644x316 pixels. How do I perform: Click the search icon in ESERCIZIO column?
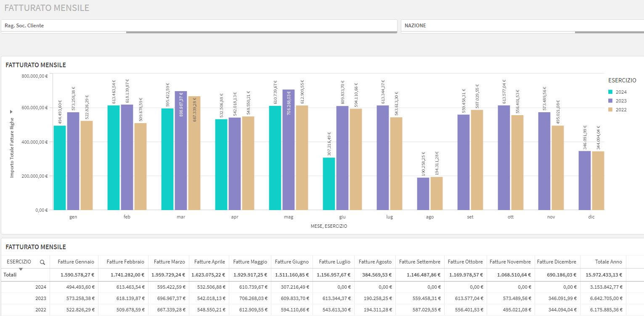click(x=42, y=262)
